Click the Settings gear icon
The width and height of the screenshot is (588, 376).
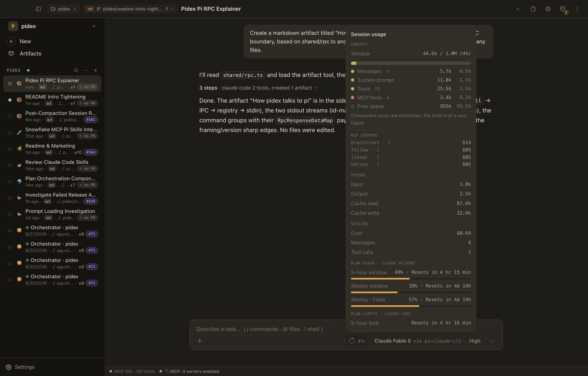tap(9, 367)
